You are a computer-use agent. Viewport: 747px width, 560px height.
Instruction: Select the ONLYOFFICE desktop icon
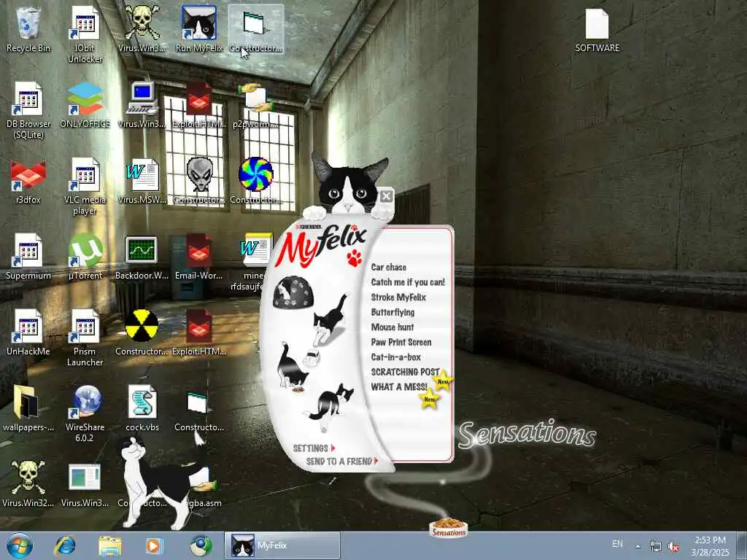pos(85,105)
